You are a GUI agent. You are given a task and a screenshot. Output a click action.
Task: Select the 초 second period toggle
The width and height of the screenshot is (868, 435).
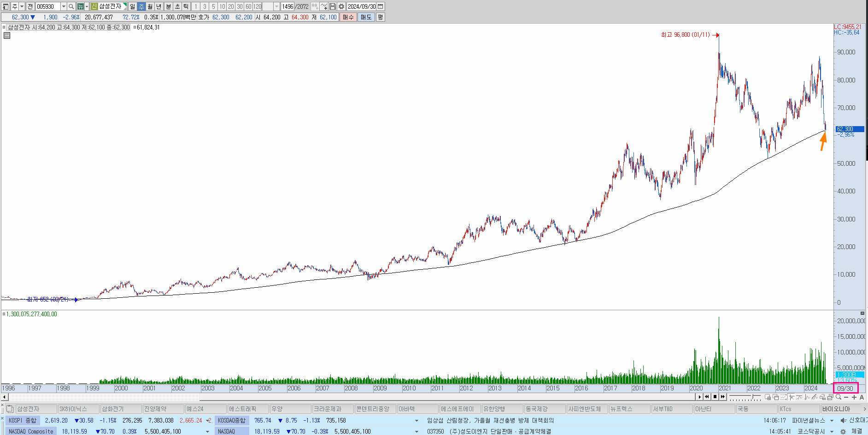coord(177,6)
